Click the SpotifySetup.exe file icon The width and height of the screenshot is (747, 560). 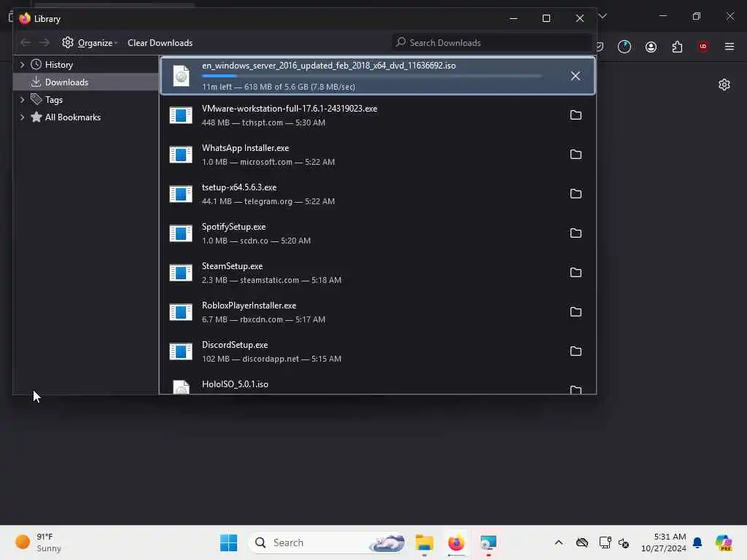181,233
